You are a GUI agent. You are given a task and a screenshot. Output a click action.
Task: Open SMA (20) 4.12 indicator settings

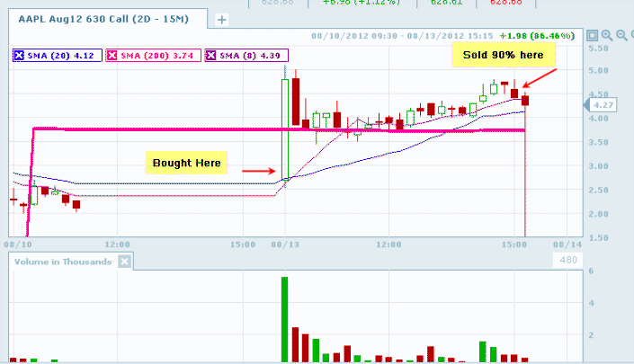pos(60,56)
